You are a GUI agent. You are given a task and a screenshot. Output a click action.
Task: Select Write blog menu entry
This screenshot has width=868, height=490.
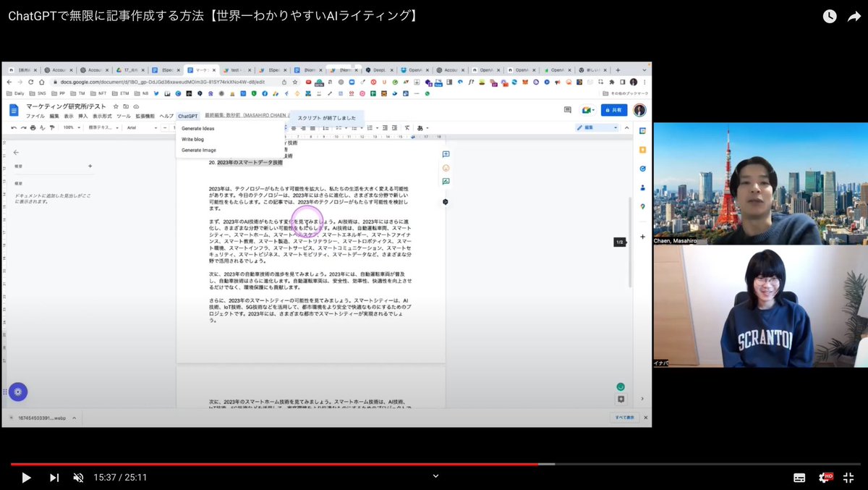pyautogui.click(x=192, y=139)
